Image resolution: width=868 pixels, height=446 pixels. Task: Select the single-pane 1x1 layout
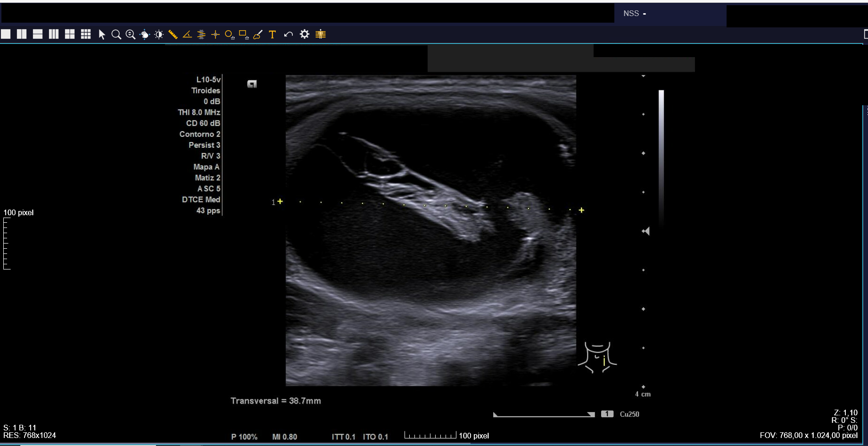pos(6,34)
